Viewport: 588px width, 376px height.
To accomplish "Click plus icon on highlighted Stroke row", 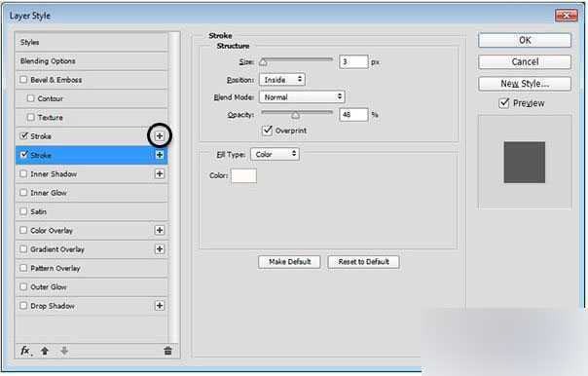I will coord(160,155).
